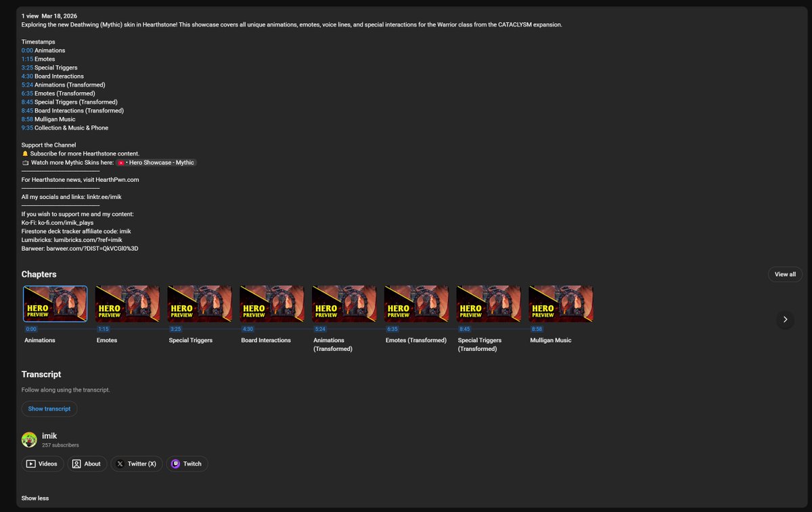
Task: Jump to 8:58 Mulligan Music timestamp
Action: [x=27, y=119]
